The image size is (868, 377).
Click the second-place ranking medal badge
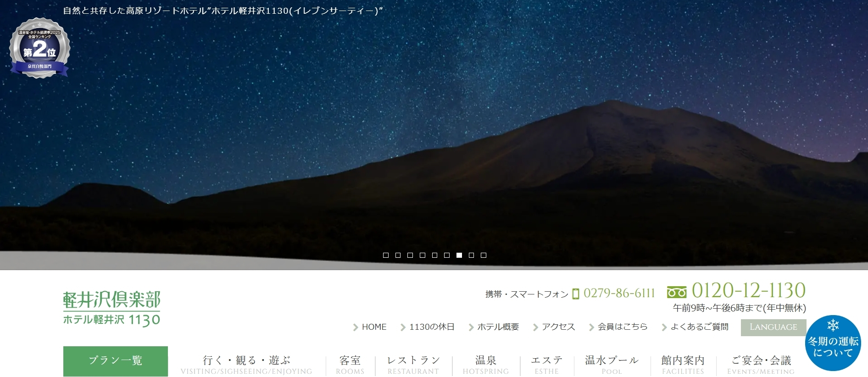(x=40, y=48)
